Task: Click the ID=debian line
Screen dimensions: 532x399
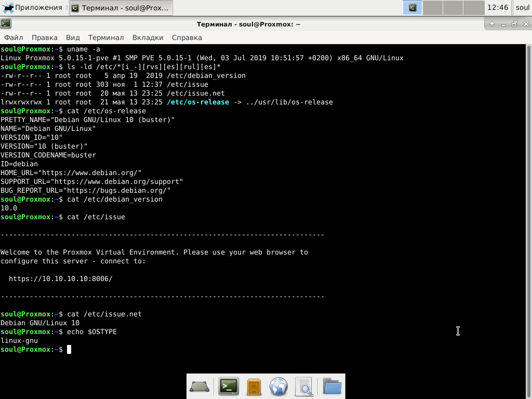Action: click(19, 164)
